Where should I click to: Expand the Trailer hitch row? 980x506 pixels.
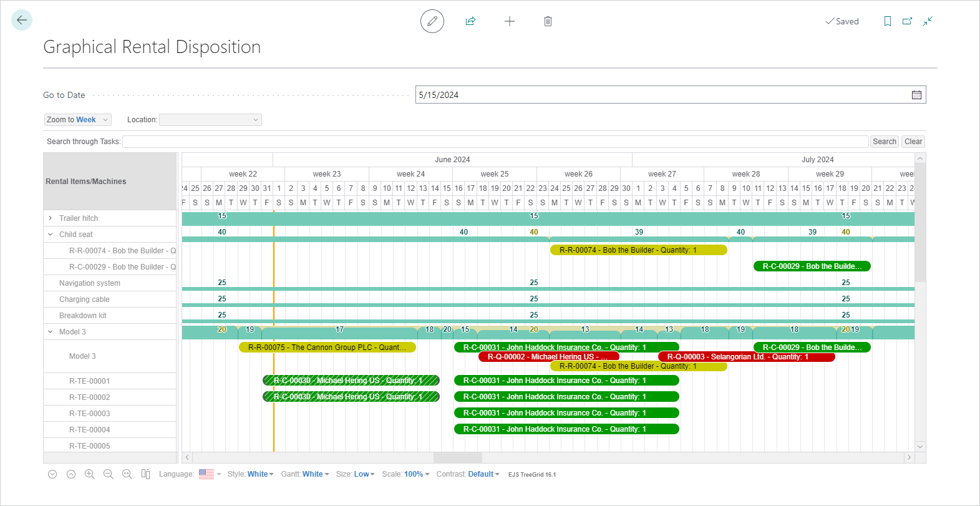click(x=51, y=218)
